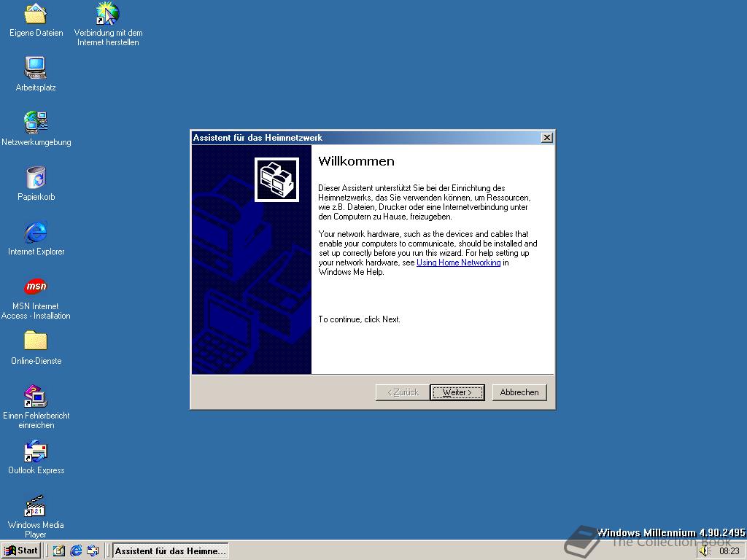
Task: Click the wizard title bar text
Action: [258, 138]
